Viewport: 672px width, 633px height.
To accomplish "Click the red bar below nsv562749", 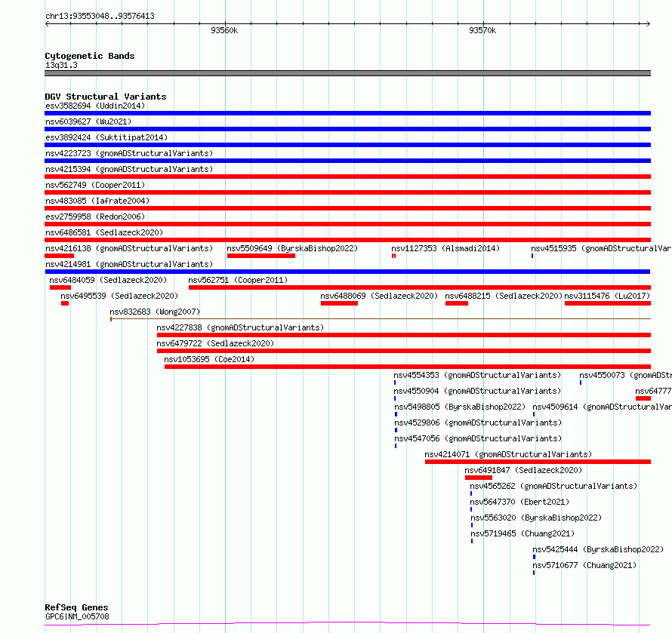I will [x=347, y=192].
